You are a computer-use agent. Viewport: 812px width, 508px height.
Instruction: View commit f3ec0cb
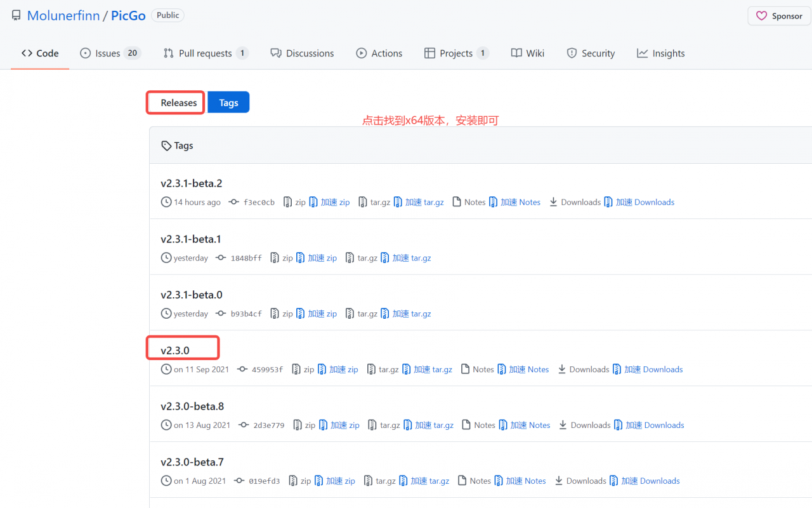coord(252,202)
